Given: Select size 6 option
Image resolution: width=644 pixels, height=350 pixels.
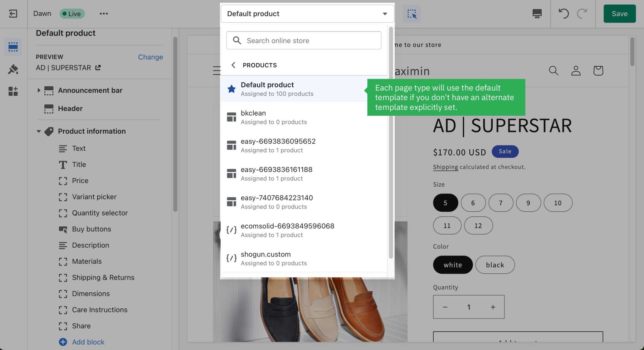Looking at the screenshot, I should 473,203.
